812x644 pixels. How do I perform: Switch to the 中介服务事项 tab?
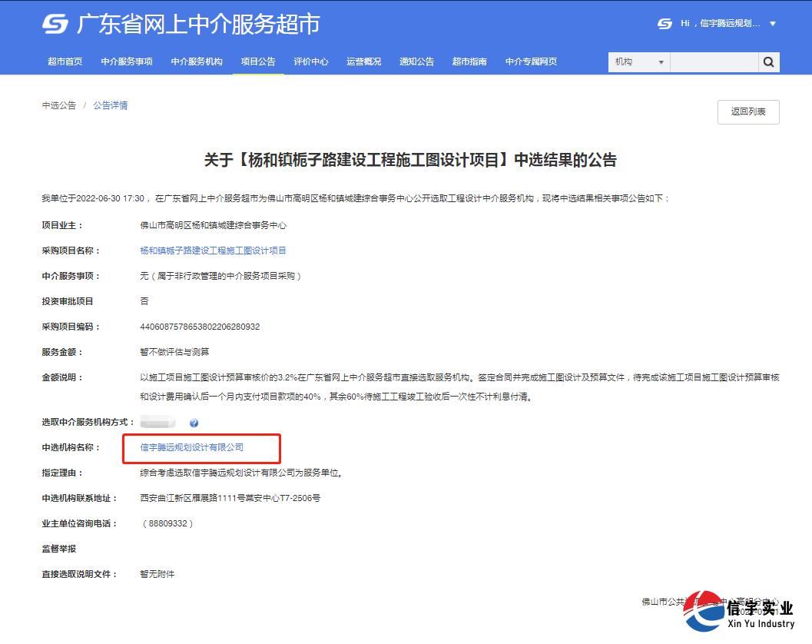(126, 61)
